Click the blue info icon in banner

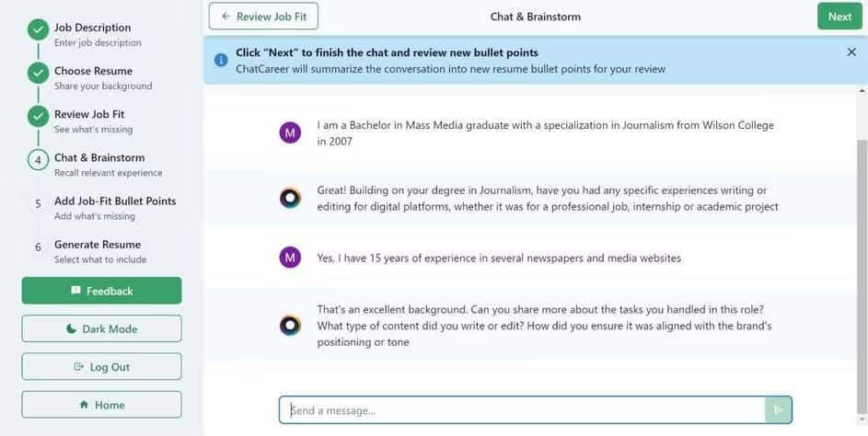coord(221,60)
